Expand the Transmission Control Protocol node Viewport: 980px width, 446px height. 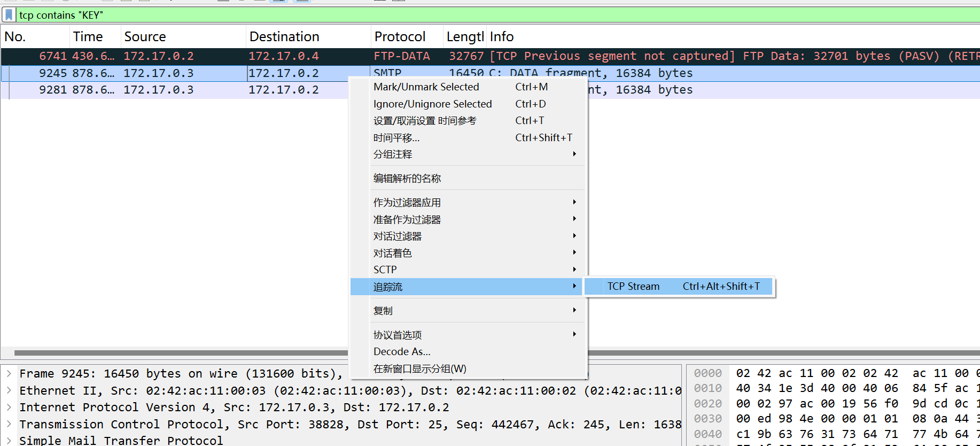click(9, 424)
